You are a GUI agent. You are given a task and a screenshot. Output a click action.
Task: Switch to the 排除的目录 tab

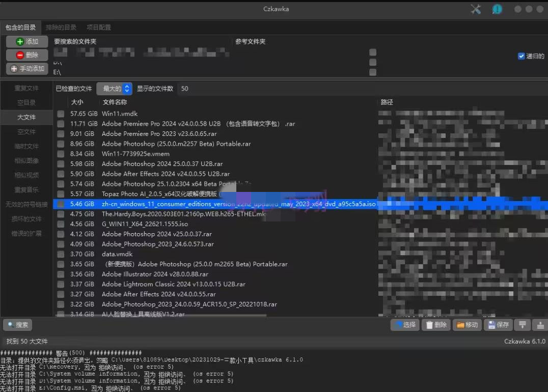coord(61,27)
